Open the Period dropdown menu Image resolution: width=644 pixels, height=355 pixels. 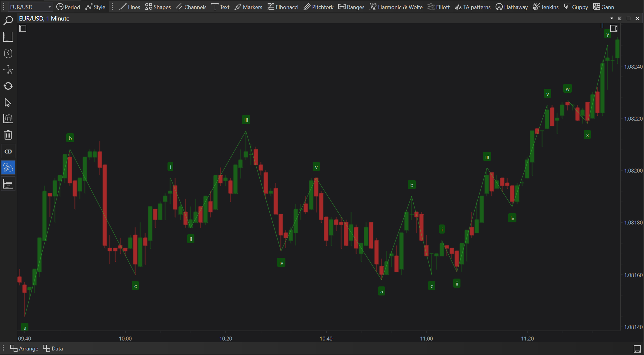point(68,7)
